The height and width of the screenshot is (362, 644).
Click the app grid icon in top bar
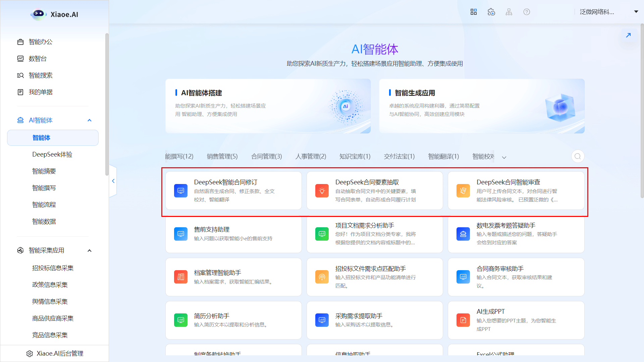[x=473, y=11]
